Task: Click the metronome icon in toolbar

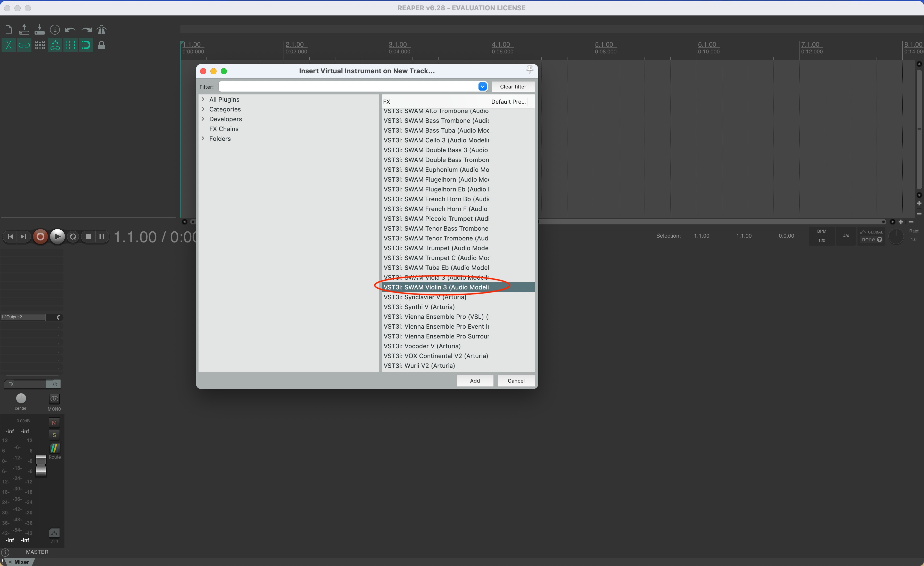Action: [x=102, y=30]
